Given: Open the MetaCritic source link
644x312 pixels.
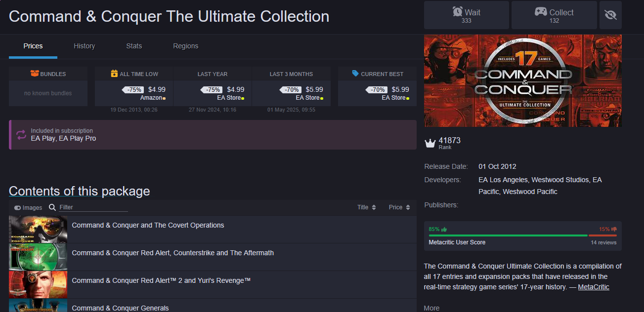Looking at the screenshot, I should click(x=594, y=287).
